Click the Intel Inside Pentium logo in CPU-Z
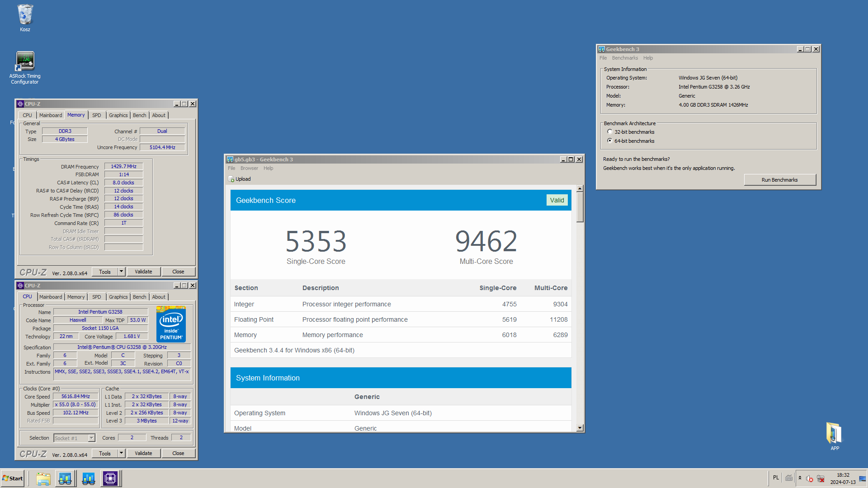This screenshot has height=488, width=868. click(x=171, y=324)
